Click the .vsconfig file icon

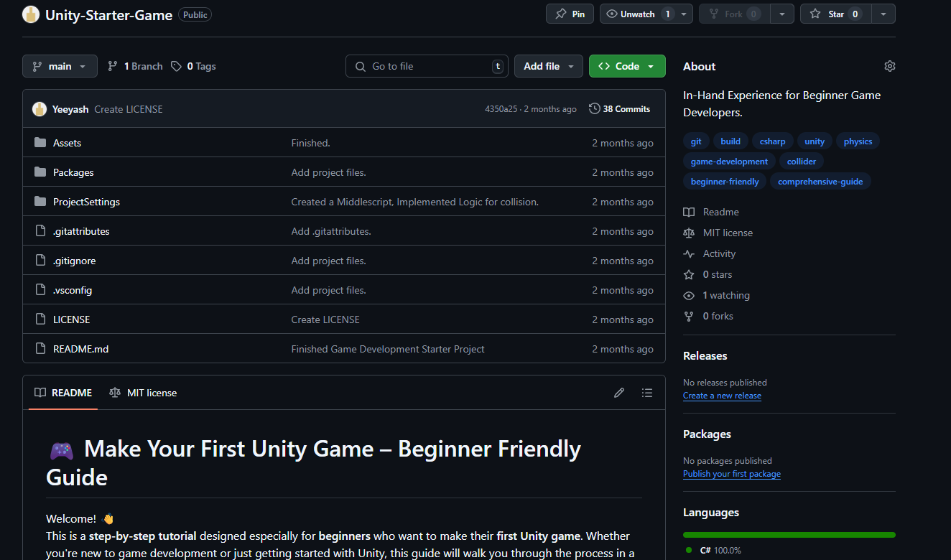click(40, 290)
